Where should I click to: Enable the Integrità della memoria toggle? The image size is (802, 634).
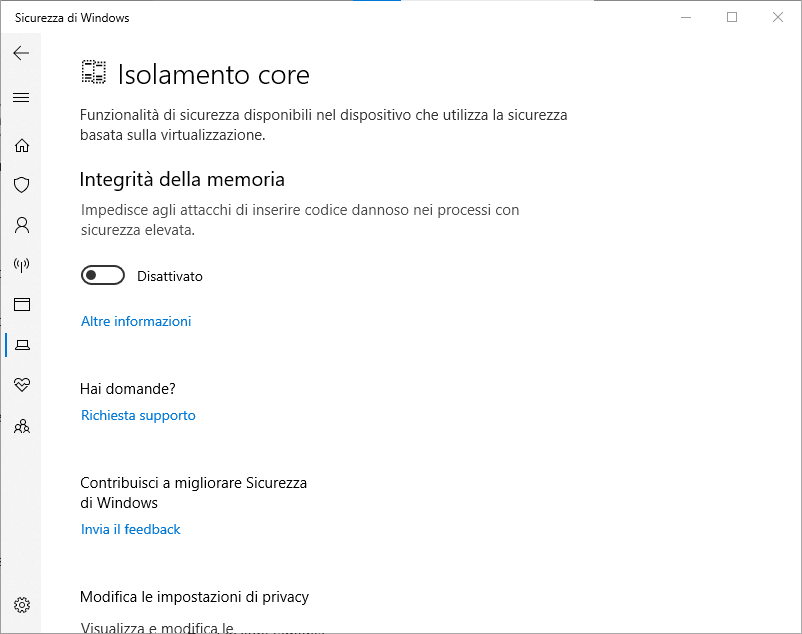(x=103, y=275)
